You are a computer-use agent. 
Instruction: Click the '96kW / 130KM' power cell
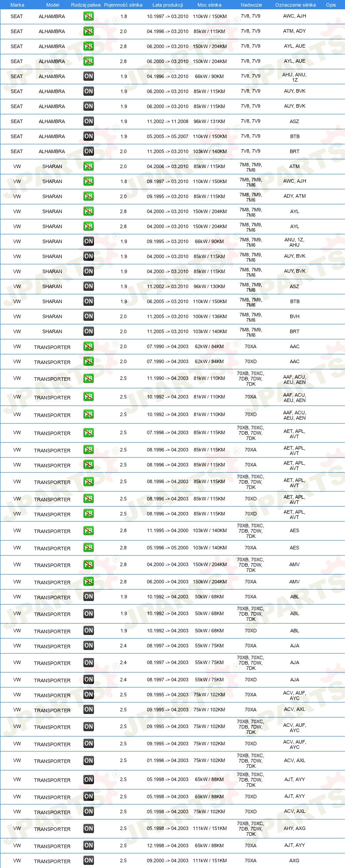pyautogui.click(x=210, y=286)
